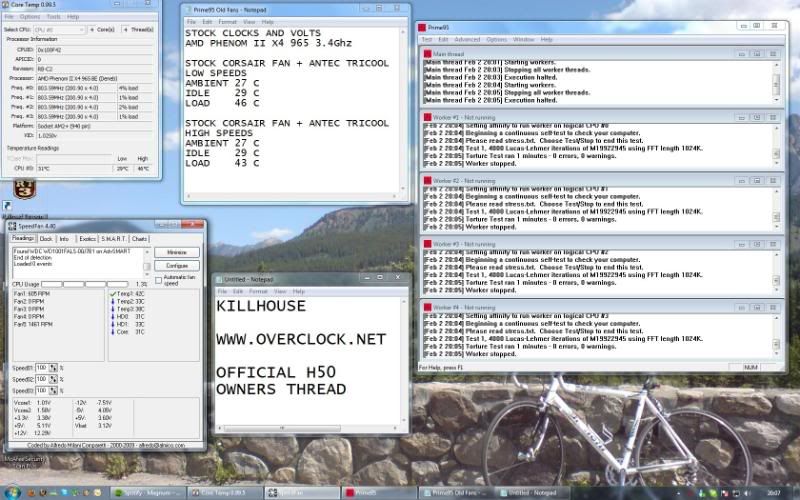The width and height of the screenshot is (800, 500).
Task: Maximize the Worker #1 sub-window
Action: 757,117
